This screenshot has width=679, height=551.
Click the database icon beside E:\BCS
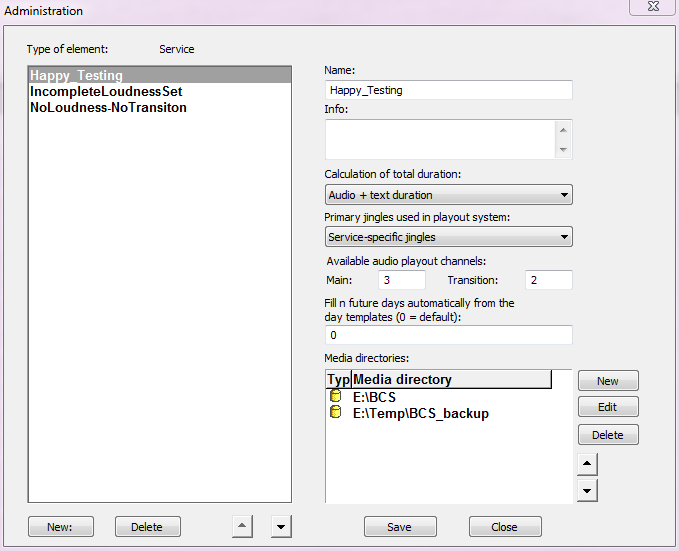point(335,397)
